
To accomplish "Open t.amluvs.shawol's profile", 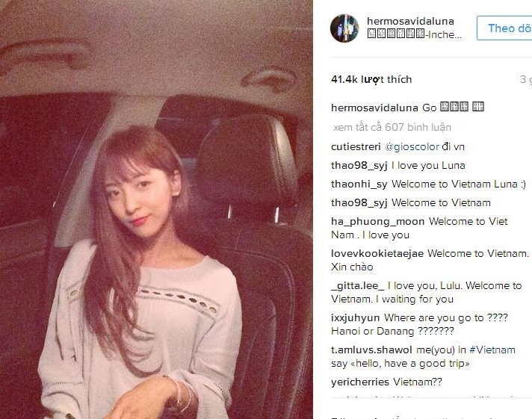I will click(x=371, y=350).
